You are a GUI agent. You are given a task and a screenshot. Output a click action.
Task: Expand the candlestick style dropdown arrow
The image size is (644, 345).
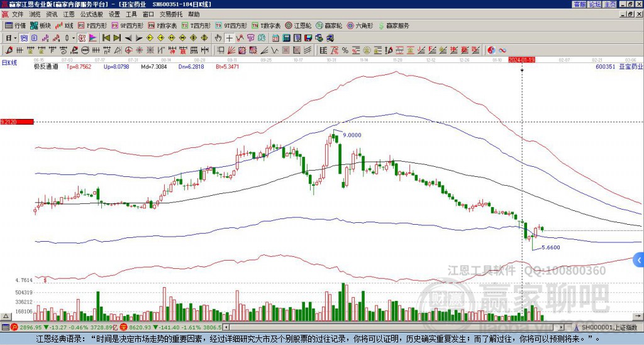(x=74, y=38)
